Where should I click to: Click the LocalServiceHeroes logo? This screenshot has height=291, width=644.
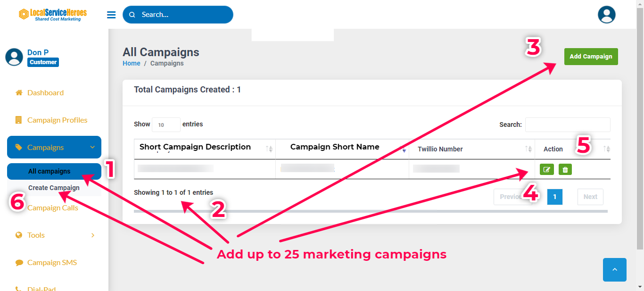pos(53,14)
